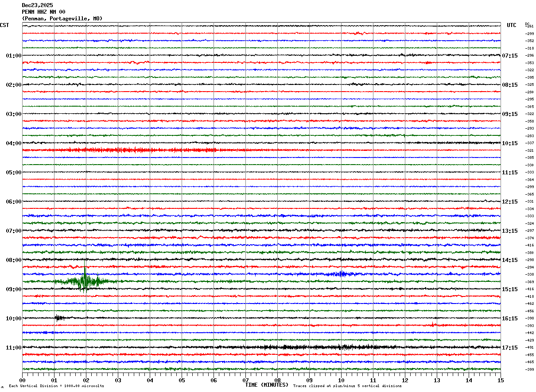Screen dimensions: 536x392
Task: Click the DC offset value "-280"
Action: (530, 92)
